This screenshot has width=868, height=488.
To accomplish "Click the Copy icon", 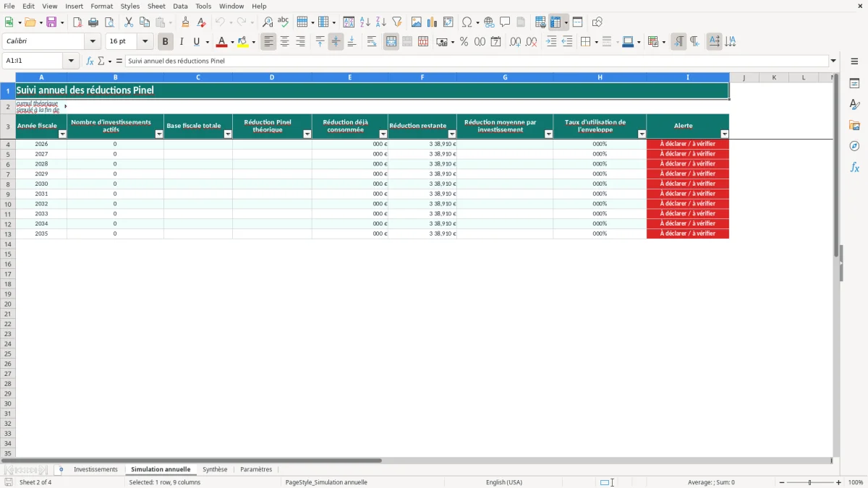I will click(145, 22).
